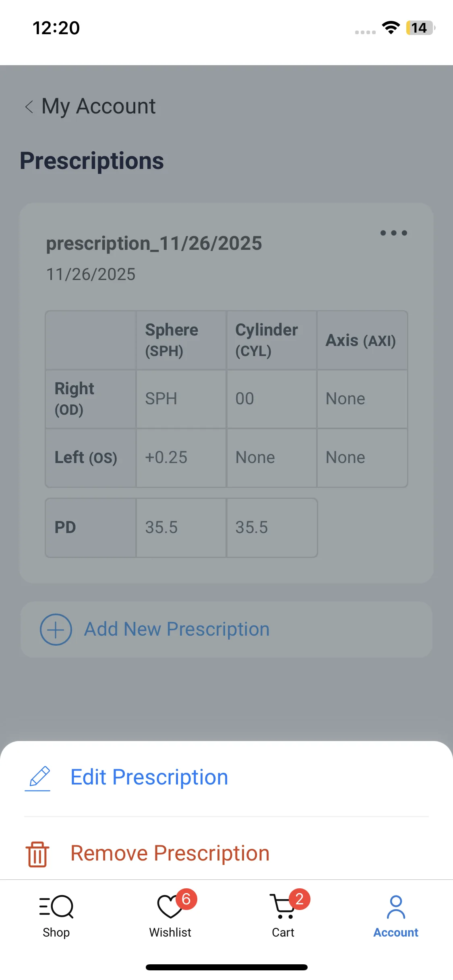Image resolution: width=453 pixels, height=980 pixels.
Task: Open the Shop search icon
Action: click(x=56, y=907)
